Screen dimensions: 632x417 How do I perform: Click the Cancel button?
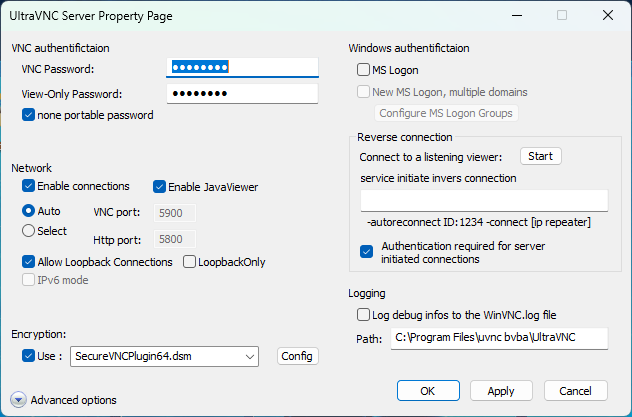(x=576, y=391)
